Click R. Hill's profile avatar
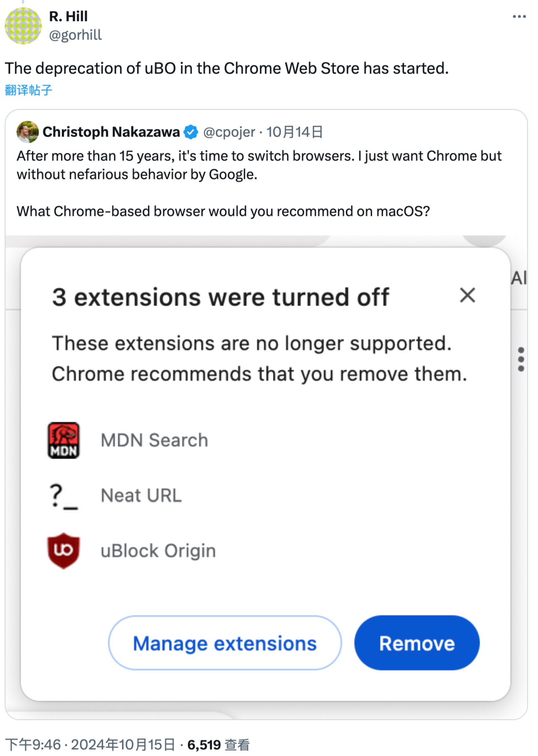This screenshot has width=538, height=756. tap(23, 26)
